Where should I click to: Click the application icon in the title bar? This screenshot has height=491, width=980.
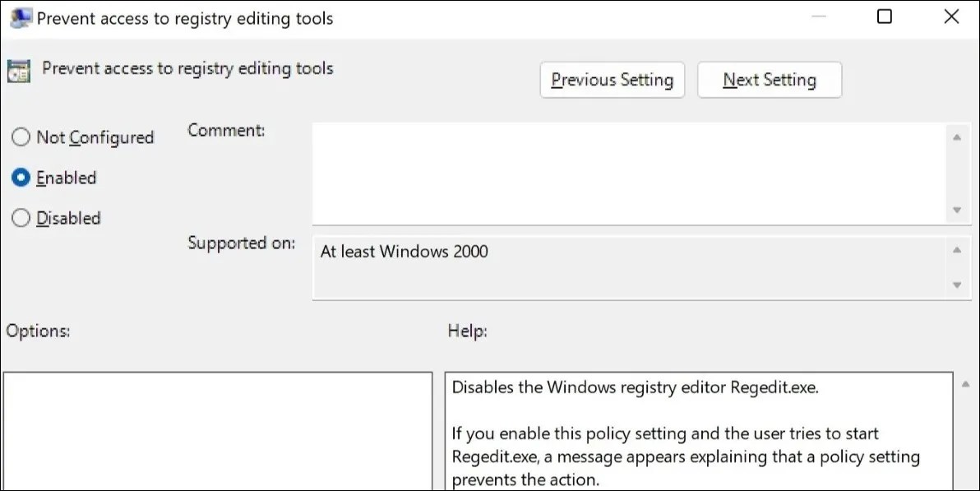(20, 16)
